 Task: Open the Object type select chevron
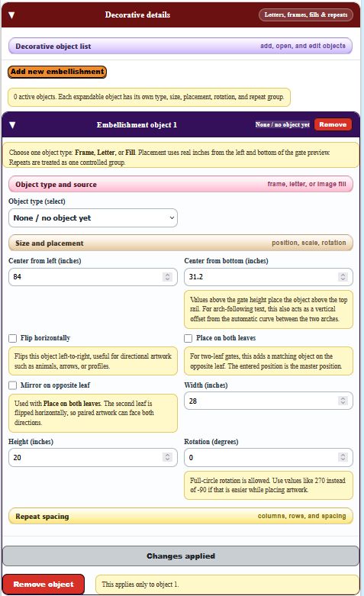pyautogui.click(x=172, y=217)
